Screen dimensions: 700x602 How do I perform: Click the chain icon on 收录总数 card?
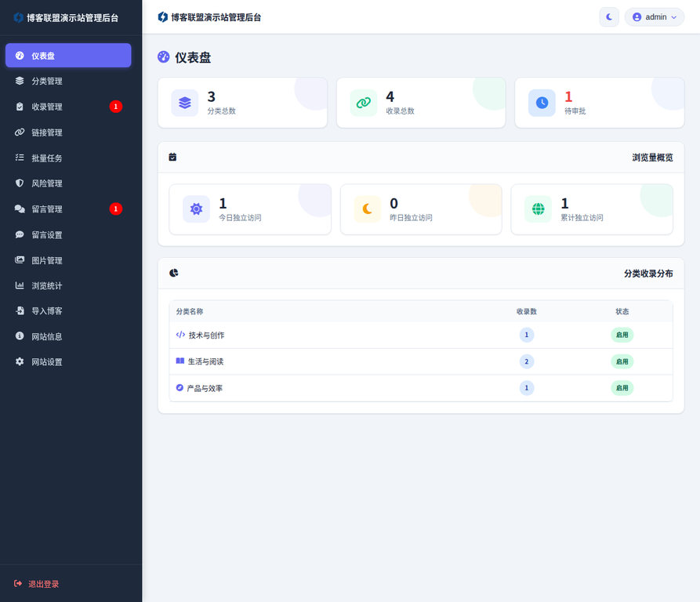coord(364,103)
